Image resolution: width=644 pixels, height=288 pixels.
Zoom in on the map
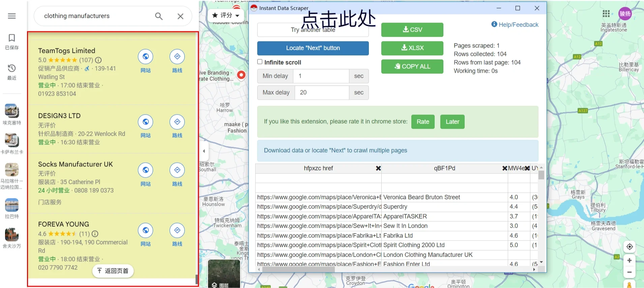(629, 260)
